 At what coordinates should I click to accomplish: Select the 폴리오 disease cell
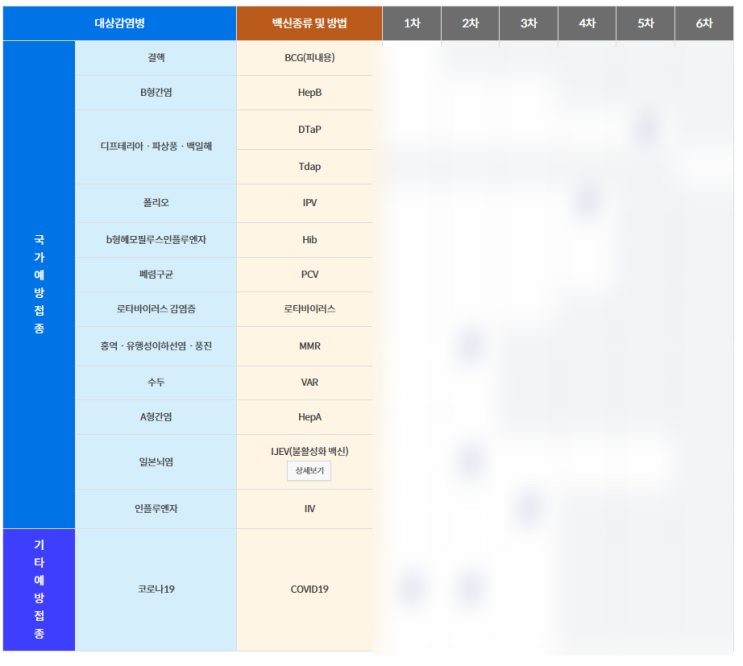tap(156, 203)
